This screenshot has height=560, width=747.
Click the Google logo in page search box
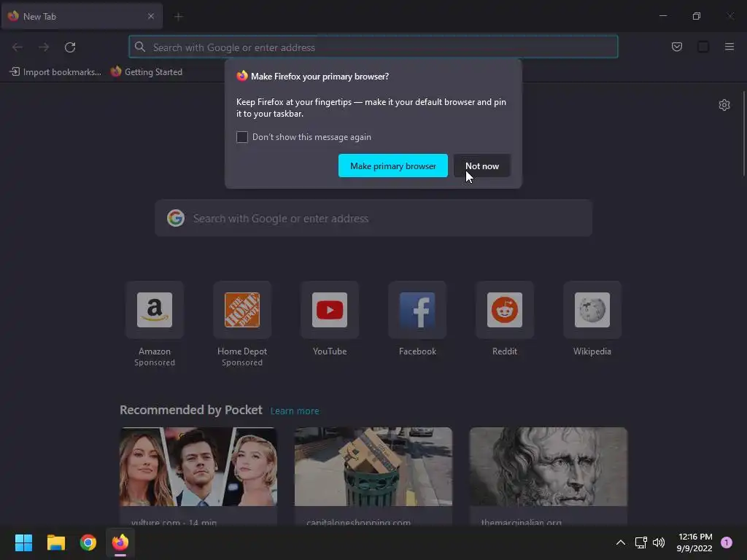click(x=176, y=218)
